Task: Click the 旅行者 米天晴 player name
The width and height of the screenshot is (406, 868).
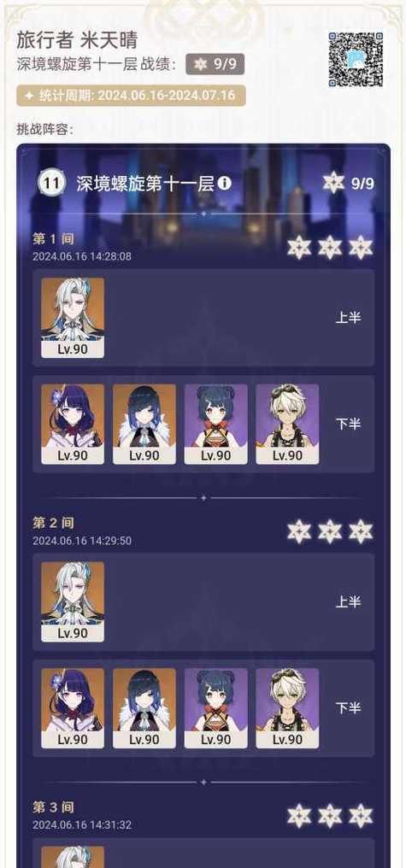Action: pos(77,40)
